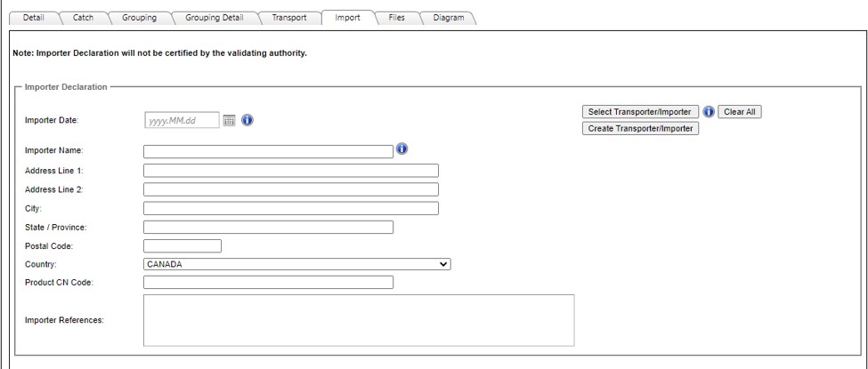The height and width of the screenshot is (369, 868).
Task: Switch to the Detail tab
Action: (34, 18)
